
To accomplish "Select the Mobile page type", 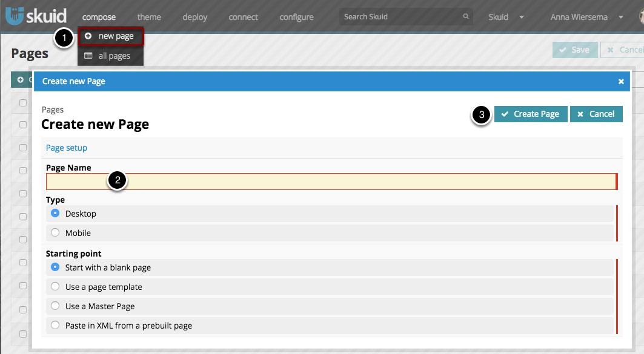I will [x=55, y=232].
